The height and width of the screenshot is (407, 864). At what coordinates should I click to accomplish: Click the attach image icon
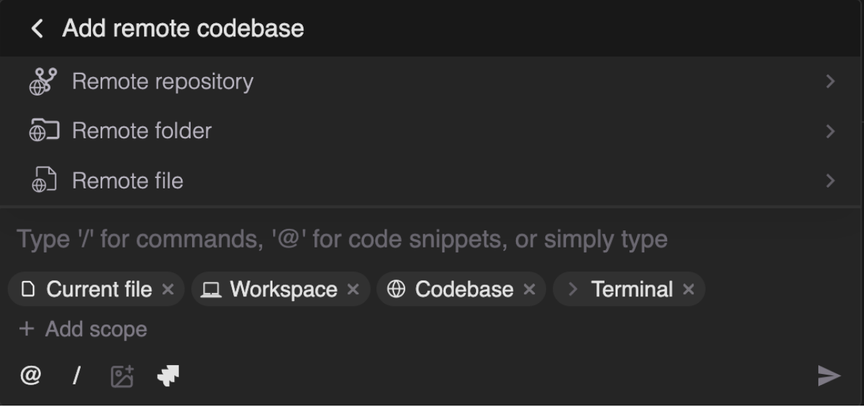pyautogui.click(x=122, y=376)
